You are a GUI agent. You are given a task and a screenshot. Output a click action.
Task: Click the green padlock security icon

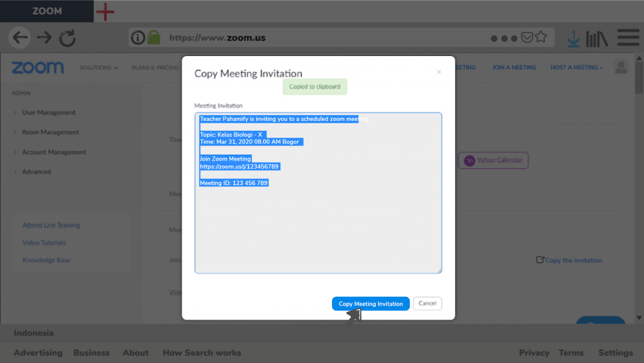153,37
